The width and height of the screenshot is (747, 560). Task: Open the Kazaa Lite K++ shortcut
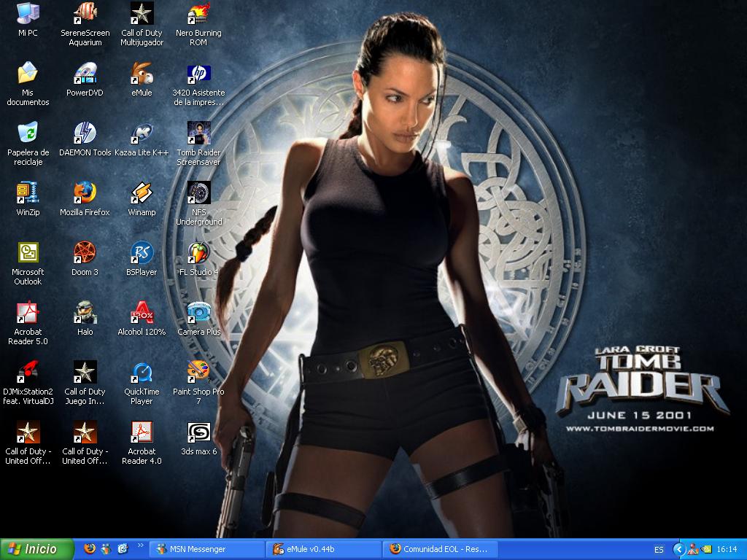click(x=142, y=133)
